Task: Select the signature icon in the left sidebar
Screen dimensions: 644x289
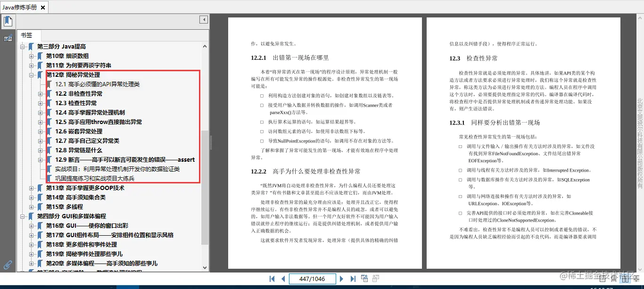Action: pyautogui.click(x=7, y=38)
